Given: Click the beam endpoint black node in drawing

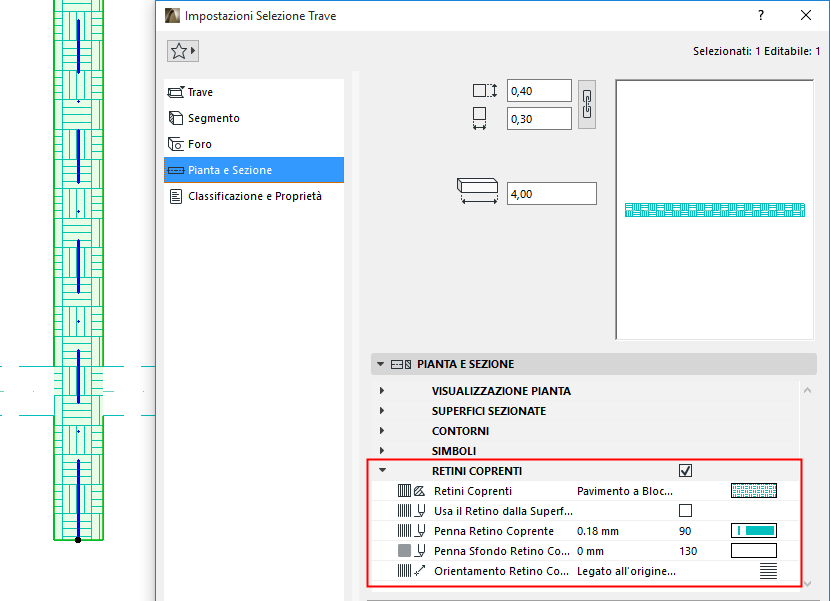Looking at the screenshot, I should [78, 540].
